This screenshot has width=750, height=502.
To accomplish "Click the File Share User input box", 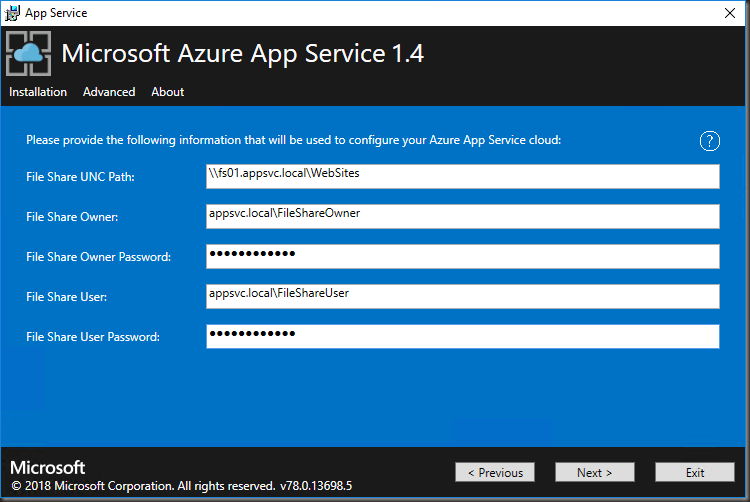I will click(462, 296).
